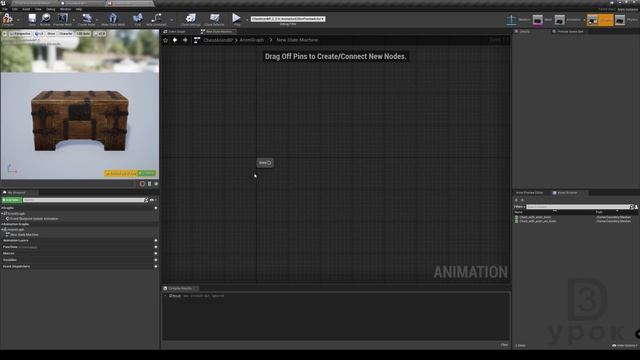Image resolution: width=640 pixels, height=360 pixels.
Task: Click the Compile toolbar icon
Action: click(x=7, y=19)
